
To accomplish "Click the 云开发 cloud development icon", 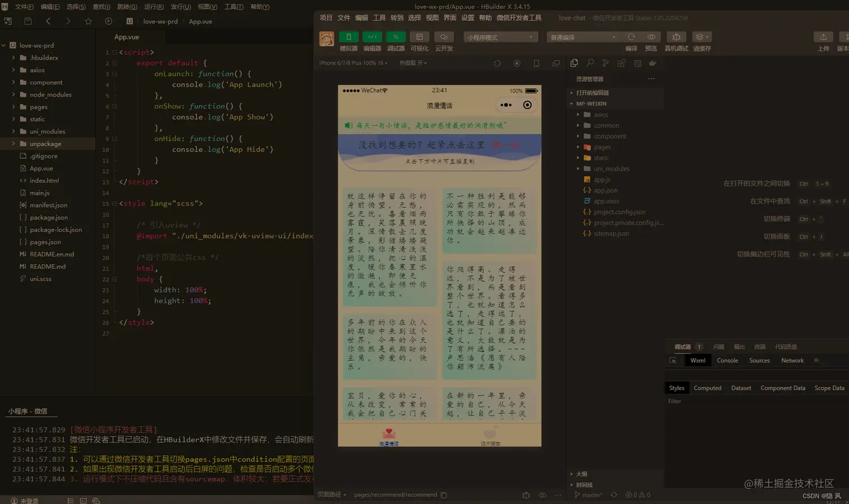I will click(444, 37).
